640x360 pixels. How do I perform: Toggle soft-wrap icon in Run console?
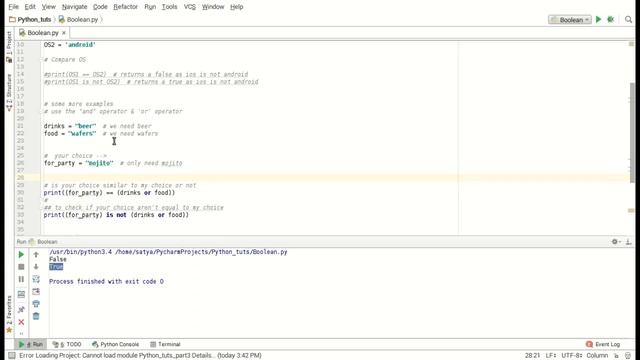coord(36,279)
